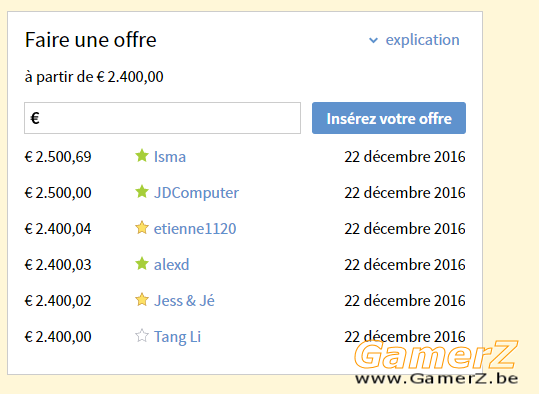Click the green star beside alexd
Image resolution: width=539 pixels, height=394 pixels.
coord(142,264)
